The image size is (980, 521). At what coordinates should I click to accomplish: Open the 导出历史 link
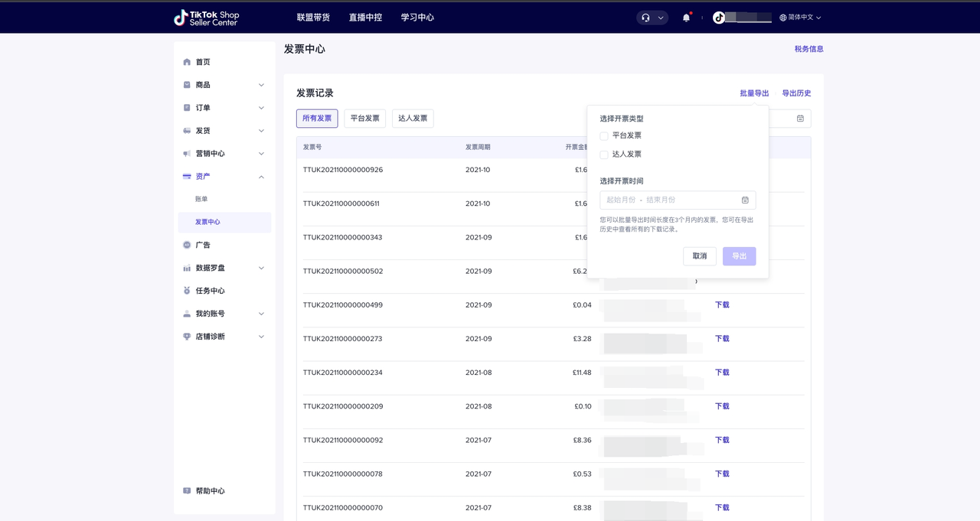click(x=796, y=93)
